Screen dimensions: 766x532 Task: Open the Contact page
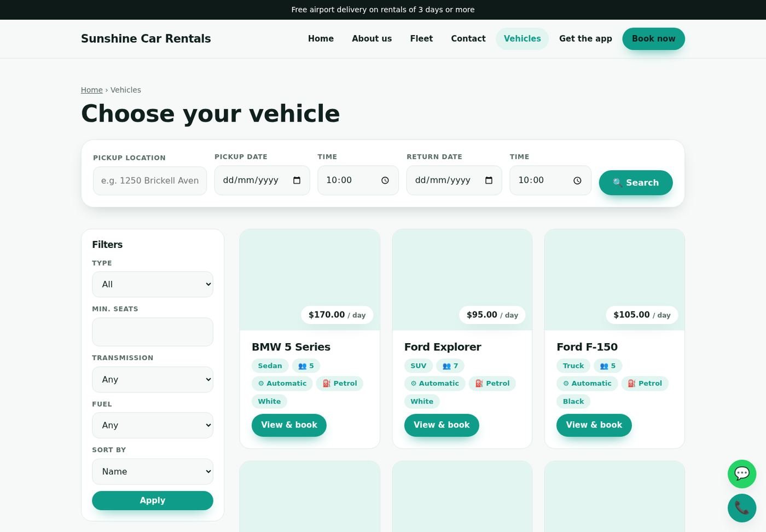click(x=468, y=39)
